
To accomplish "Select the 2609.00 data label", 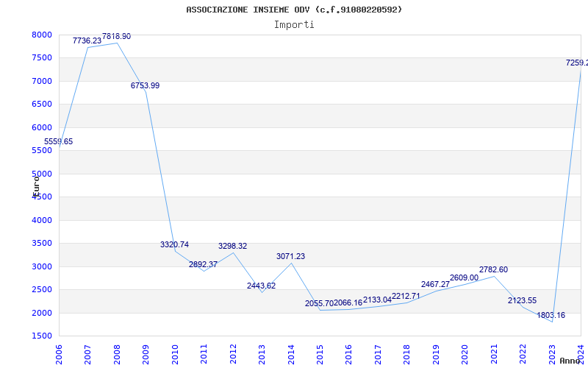I will [x=465, y=278].
